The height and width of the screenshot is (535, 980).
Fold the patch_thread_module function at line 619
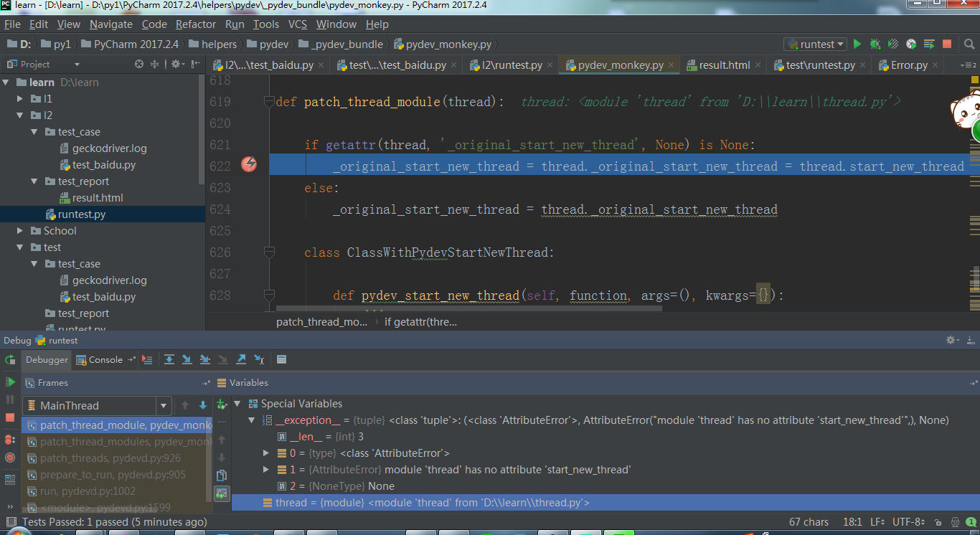[x=269, y=101]
